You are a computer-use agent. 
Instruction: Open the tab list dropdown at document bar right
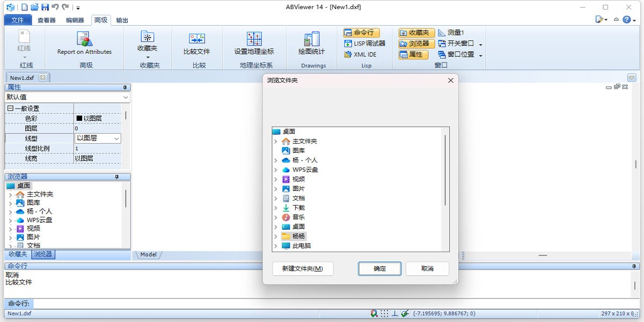[632, 77]
